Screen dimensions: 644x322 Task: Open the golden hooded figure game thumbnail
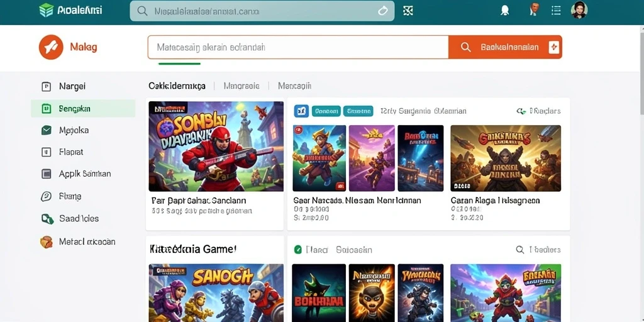[506, 158]
